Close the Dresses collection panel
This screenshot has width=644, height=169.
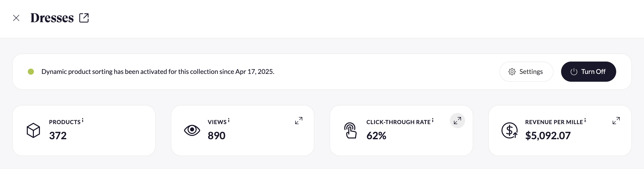[x=16, y=18]
